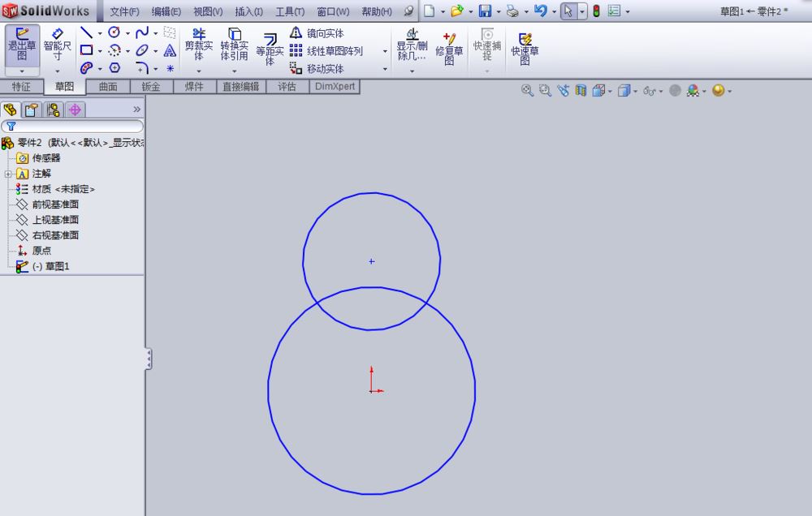
Task: Expand the Circle tool dropdown arrow
Action: coord(127,33)
